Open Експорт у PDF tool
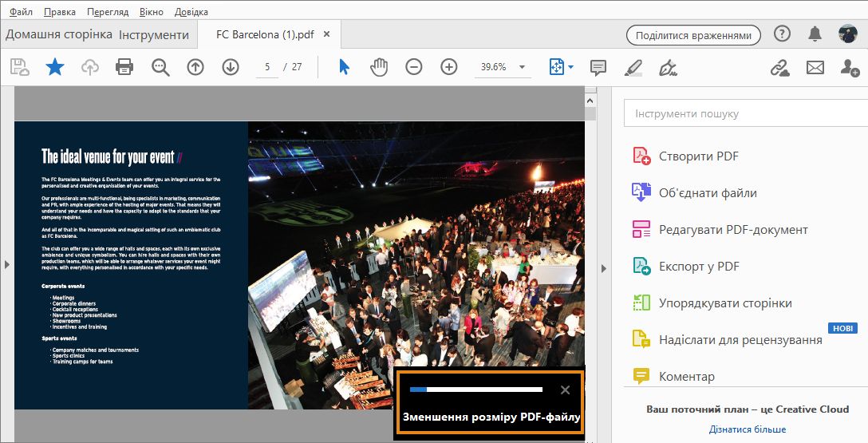 pos(686,266)
